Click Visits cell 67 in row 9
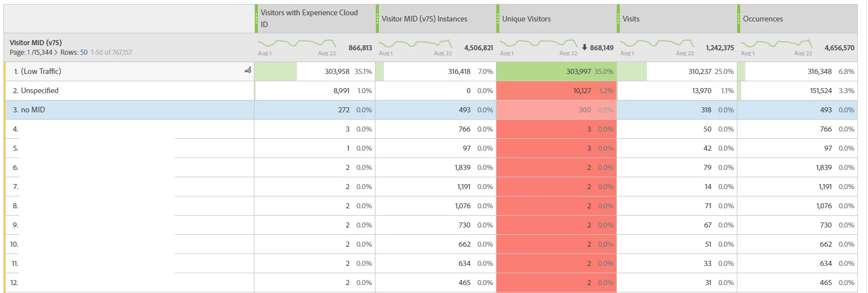 677,225
